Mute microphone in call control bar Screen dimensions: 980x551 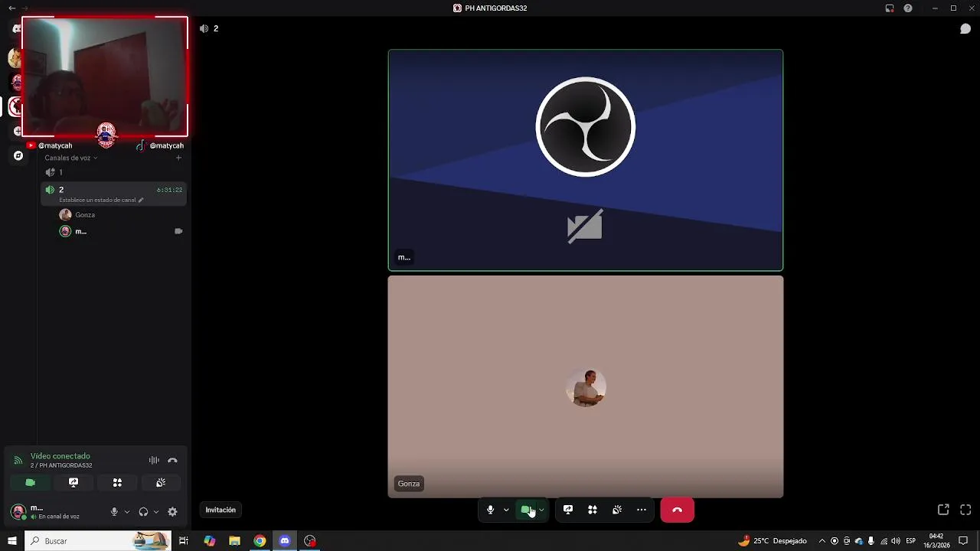click(x=490, y=510)
